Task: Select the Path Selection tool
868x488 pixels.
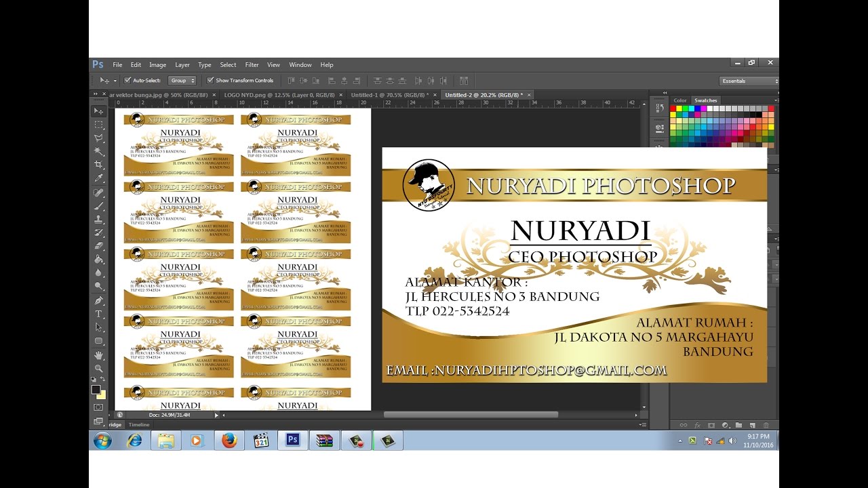Action: click(99, 328)
